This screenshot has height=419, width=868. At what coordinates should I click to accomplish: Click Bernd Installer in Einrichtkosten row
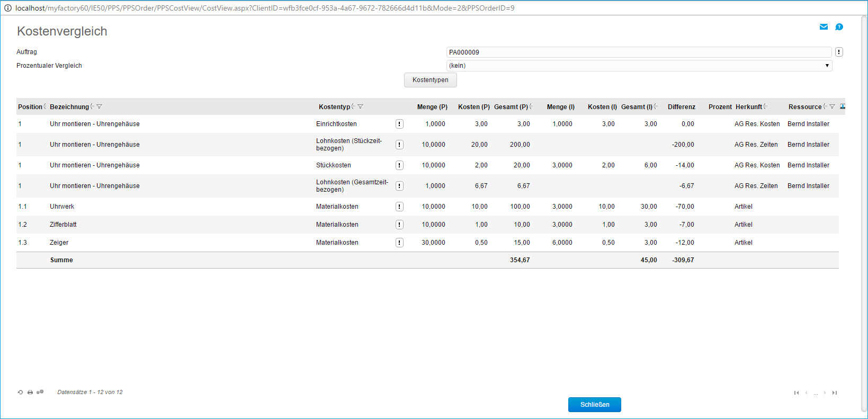click(808, 124)
